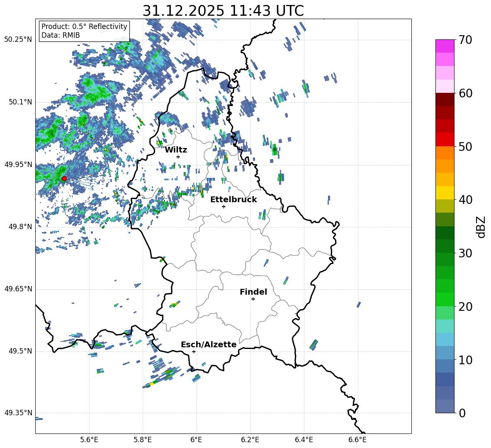Click the 6.2°E longitude label

pyautogui.click(x=250, y=440)
